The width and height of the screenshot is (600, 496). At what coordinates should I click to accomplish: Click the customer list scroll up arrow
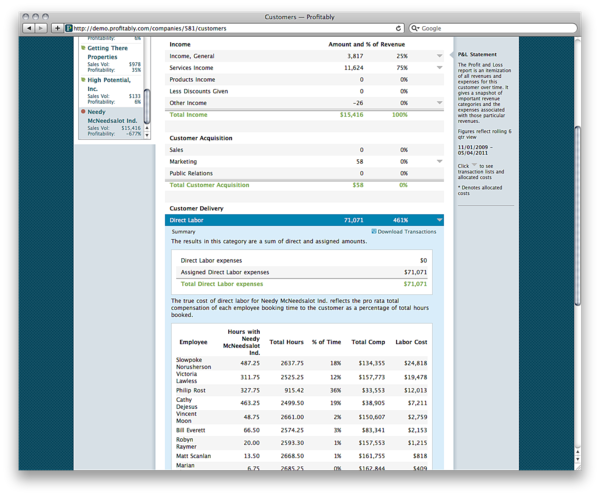pyautogui.click(x=147, y=128)
